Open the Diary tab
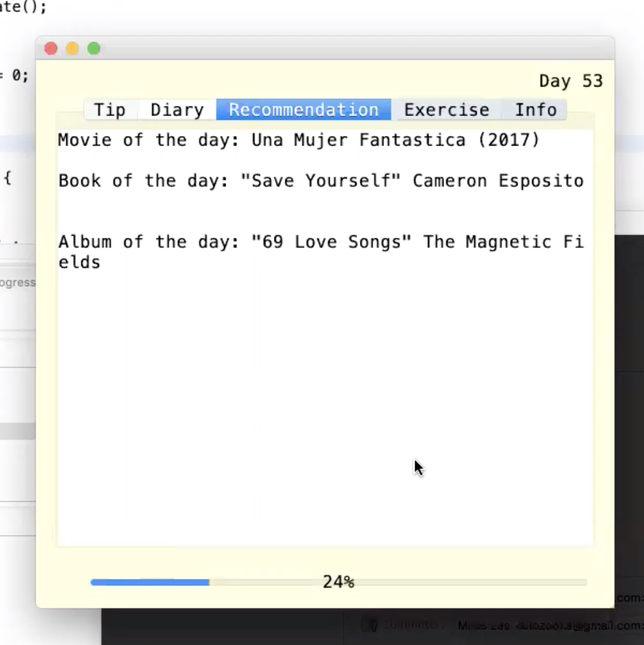The image size is (644, 645). click(x=177, y=110)
